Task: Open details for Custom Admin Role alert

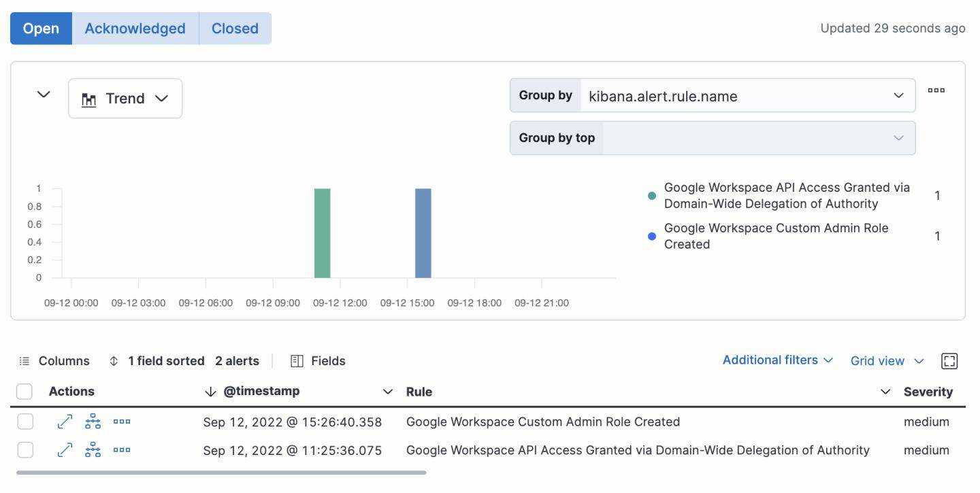Action: coord(65,422)
